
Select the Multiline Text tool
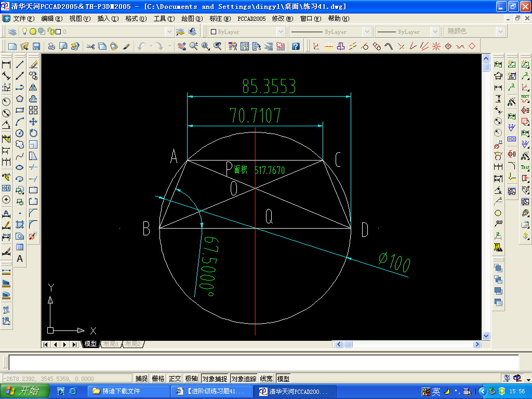click(x=20, y=259)
